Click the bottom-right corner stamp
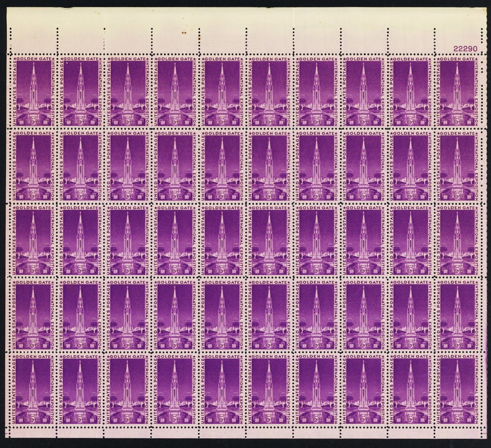 [458, 388]
